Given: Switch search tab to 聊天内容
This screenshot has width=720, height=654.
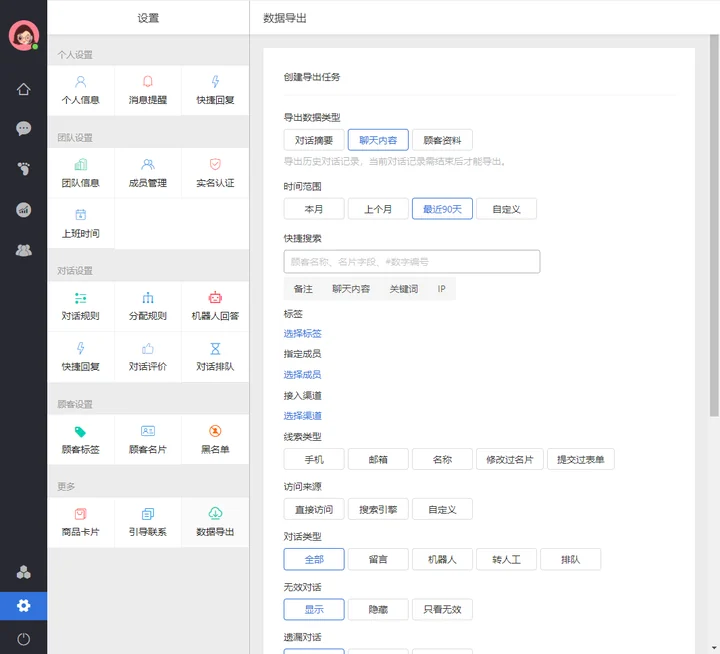Looking at the screenshot, I should (x=351, y=289).
